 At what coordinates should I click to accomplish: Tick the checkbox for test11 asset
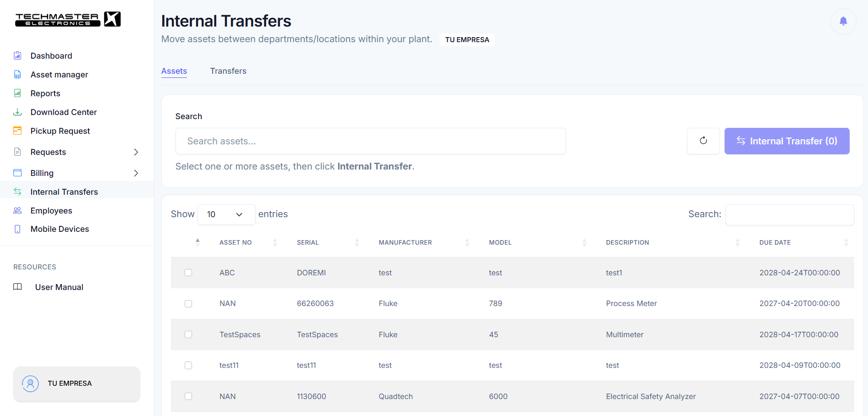pyautogui.click(x=188, y=365)
